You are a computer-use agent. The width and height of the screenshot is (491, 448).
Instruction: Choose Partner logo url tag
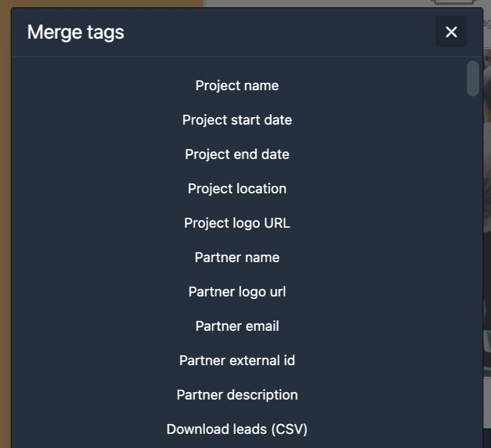[237, 292]
